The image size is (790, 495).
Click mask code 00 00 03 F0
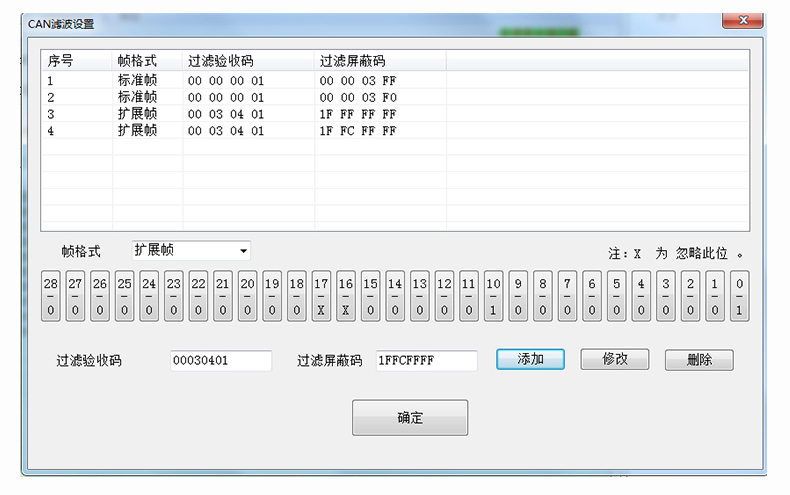point(358,97)
